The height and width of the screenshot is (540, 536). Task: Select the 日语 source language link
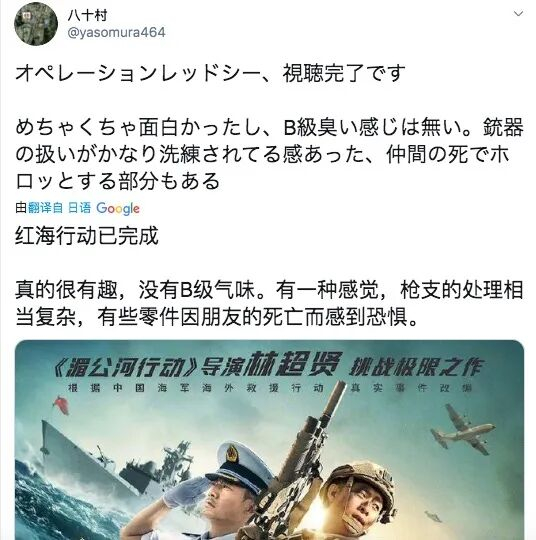[80, 208]
